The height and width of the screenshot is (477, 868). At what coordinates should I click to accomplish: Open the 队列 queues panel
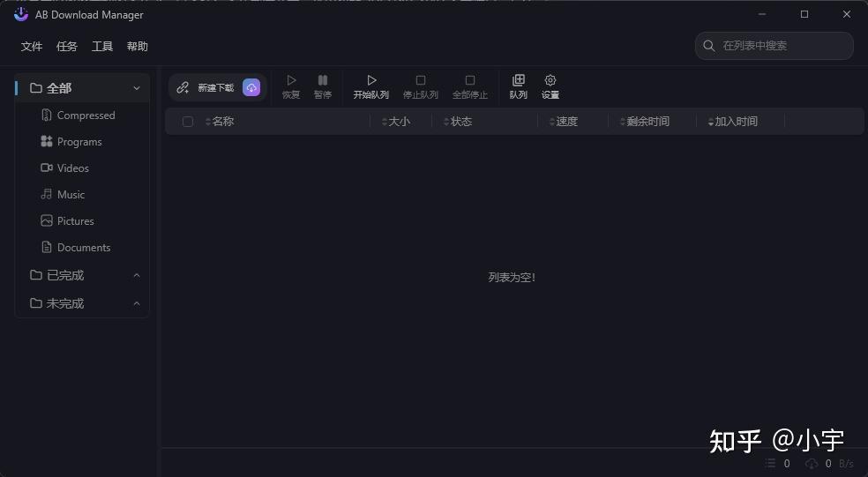point(518,87)
